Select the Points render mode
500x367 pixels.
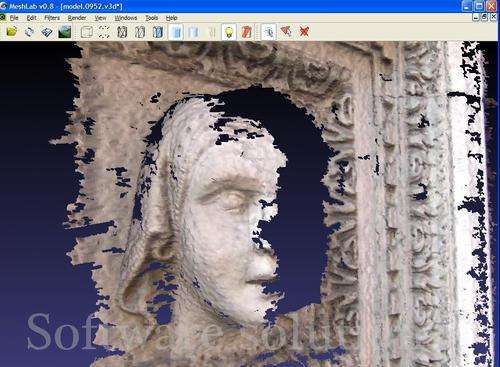pos(104,32)
